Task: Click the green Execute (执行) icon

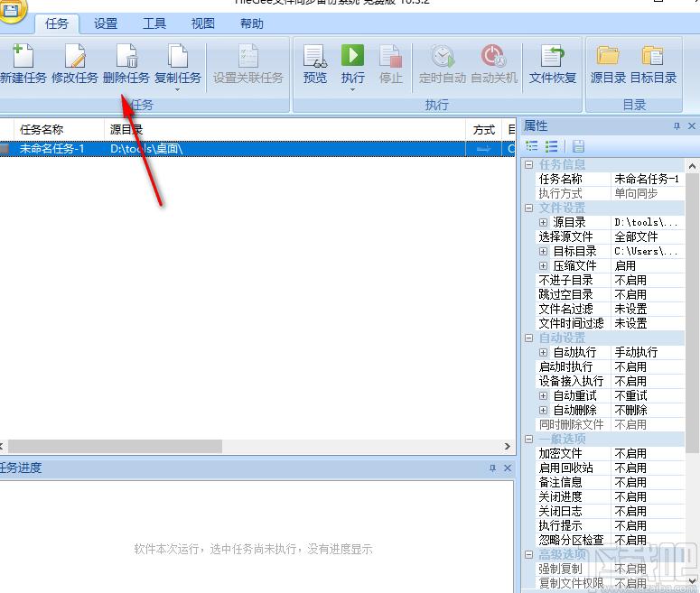Action: click(352, 55)
